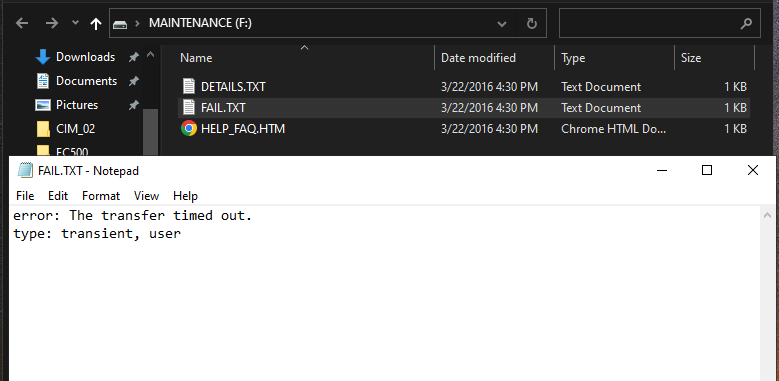This screenshot has width=779, height=381.
Task: Go up one folder level
Action: coord(95,23)
